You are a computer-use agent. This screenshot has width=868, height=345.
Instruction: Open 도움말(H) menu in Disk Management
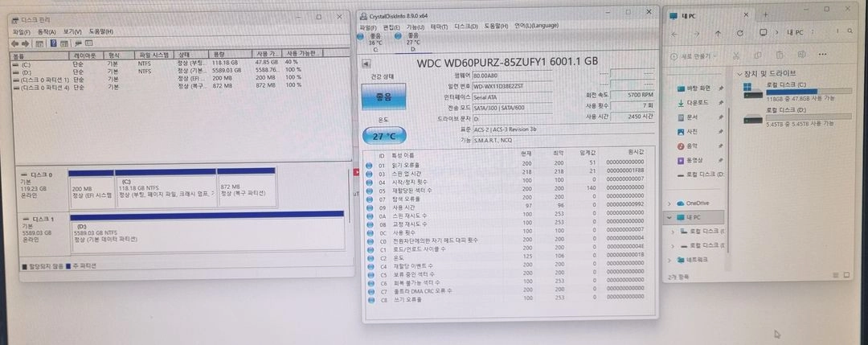(101, 31)
